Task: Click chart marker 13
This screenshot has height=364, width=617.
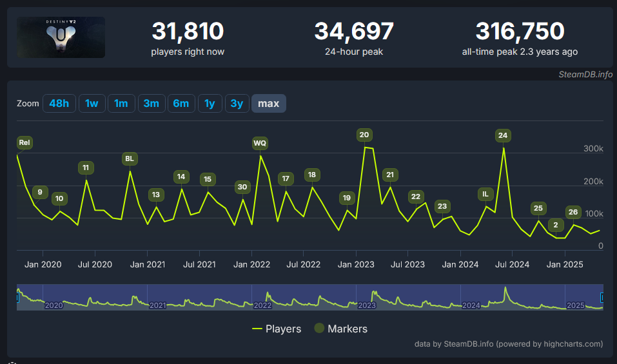Action: (156, 195)
